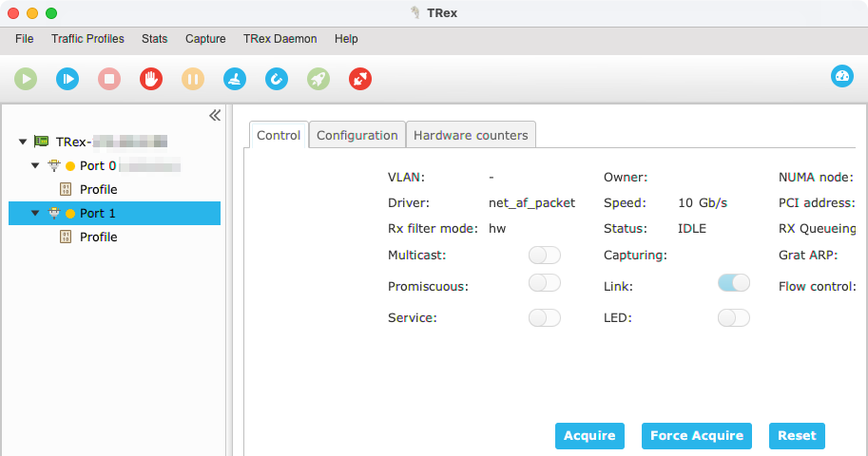
Task: Toggle the Service mode switch
Action: [545, 317]
